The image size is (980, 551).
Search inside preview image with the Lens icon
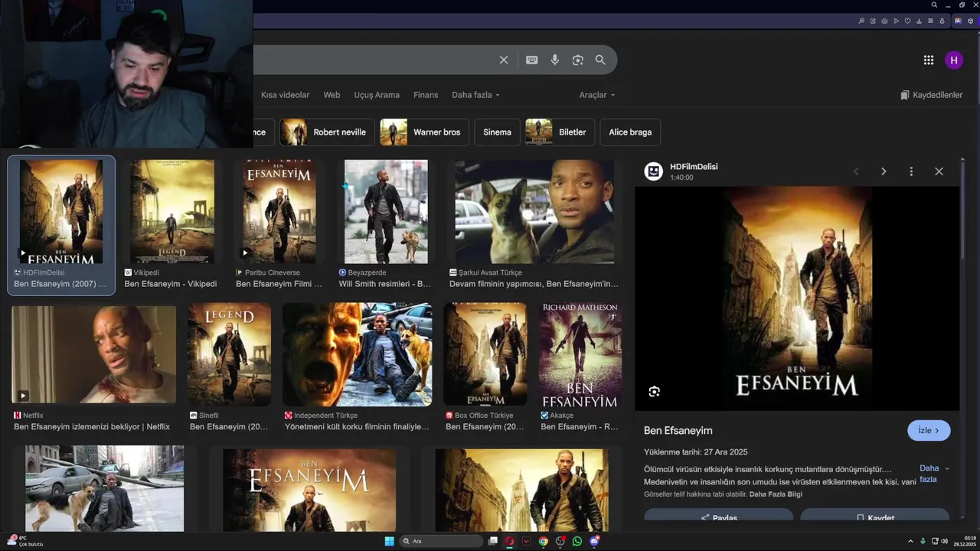pos(654,392)
